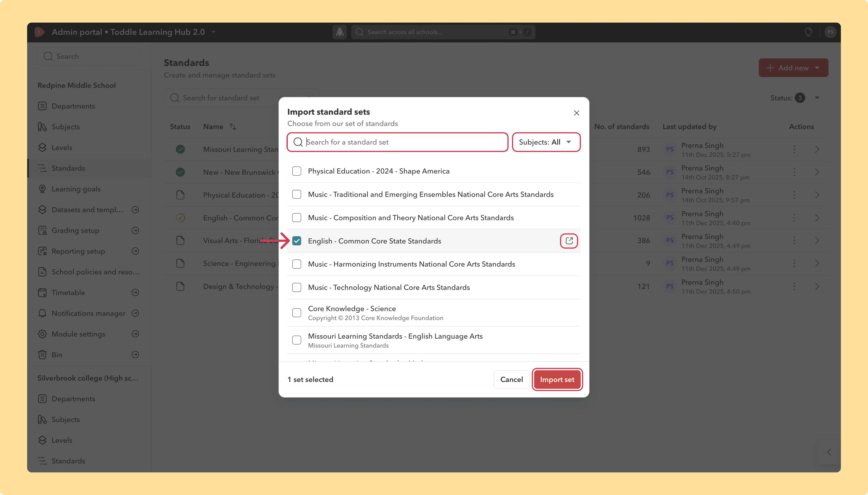
Task: Open the rocket icon in top bar
Action: click(339, 32)
